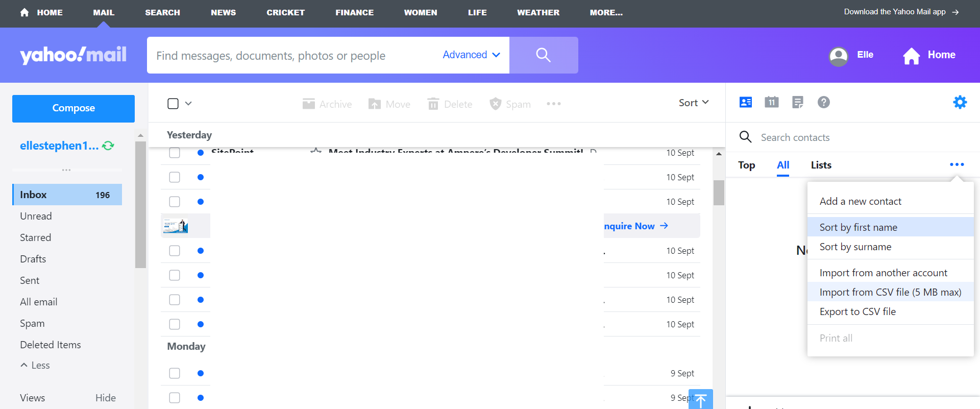Screen dimensions: 980x409
Task: Select the All contacts tab
Action: point(783,165)
